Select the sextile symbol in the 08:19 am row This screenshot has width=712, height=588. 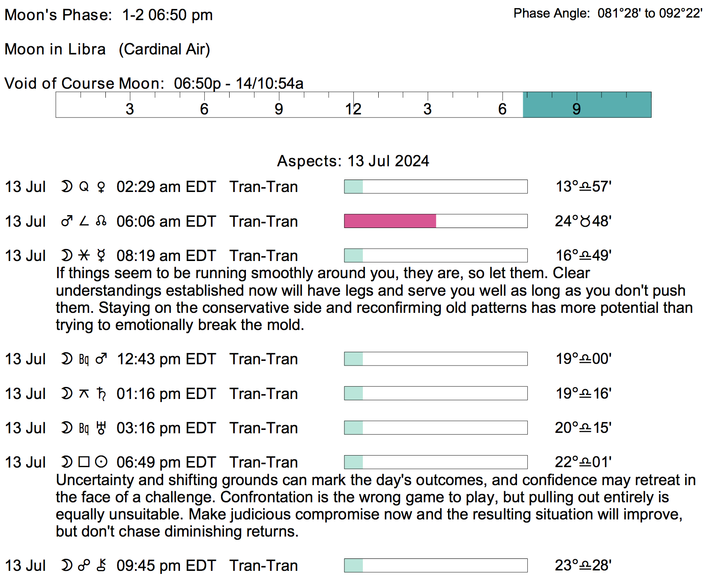pos(84,255)
